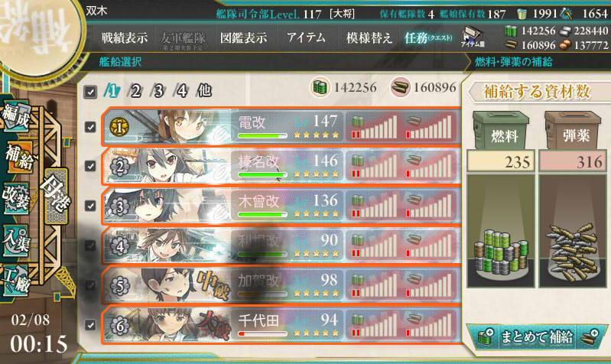Viewport: 611px width, 364px height.
Task: Open the 入渠 docking repair icon
Action: tap(16, 240)
